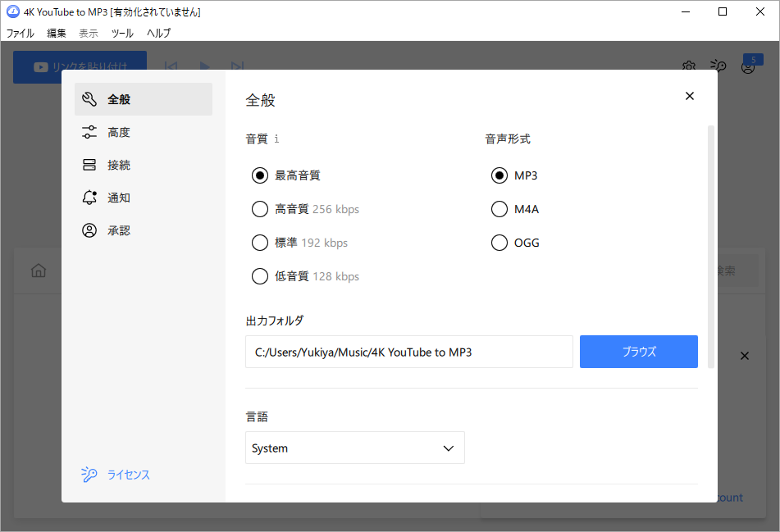Click the ブラウズ browse button
The width and height of the screenshot is (780, 532).
[x=639, y=352]
